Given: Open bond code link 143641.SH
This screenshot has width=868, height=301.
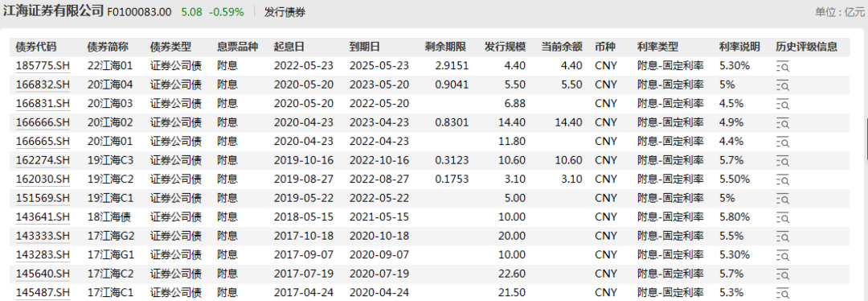Looking at the screenshot, I should coord(43,216).
